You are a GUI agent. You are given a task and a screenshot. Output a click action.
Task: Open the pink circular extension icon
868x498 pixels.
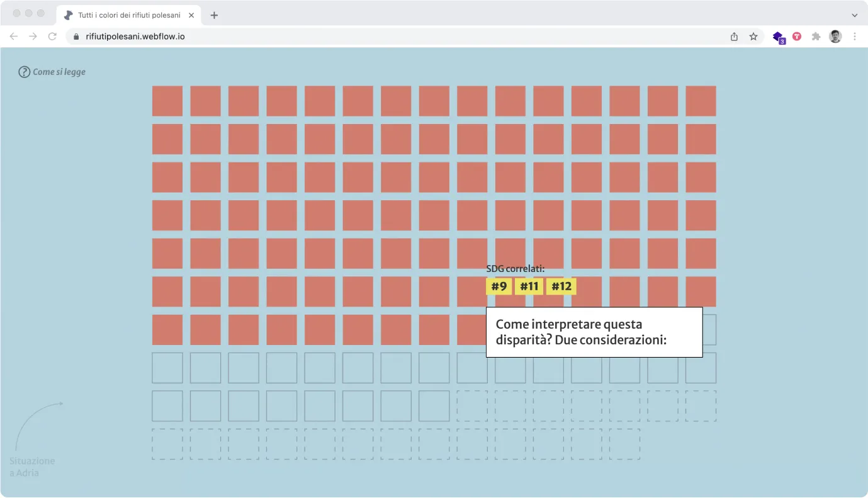pyautogui.click(x=797, y=37)
